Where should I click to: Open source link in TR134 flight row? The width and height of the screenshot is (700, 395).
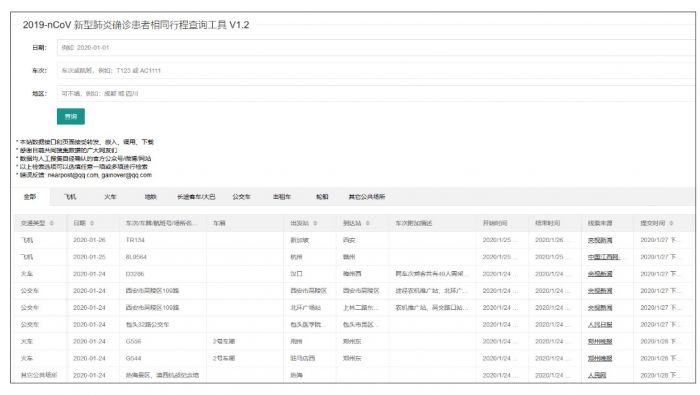click(600, 240)
